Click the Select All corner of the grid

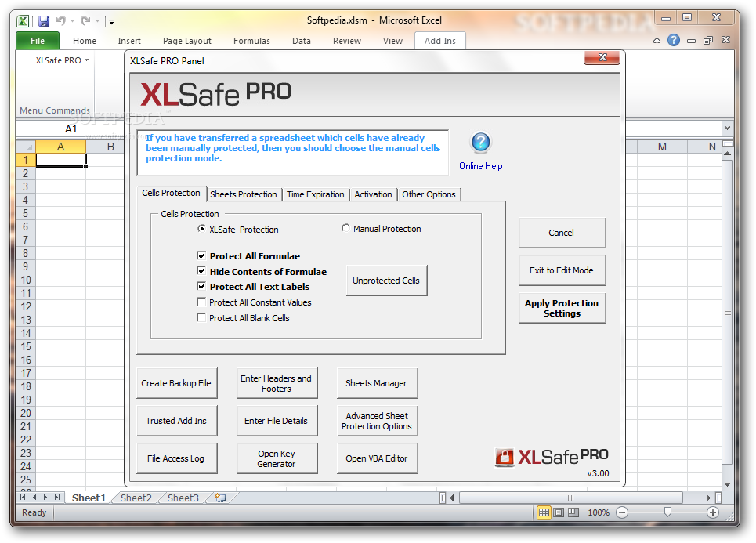pyautogui.click(x=26, y=147)
